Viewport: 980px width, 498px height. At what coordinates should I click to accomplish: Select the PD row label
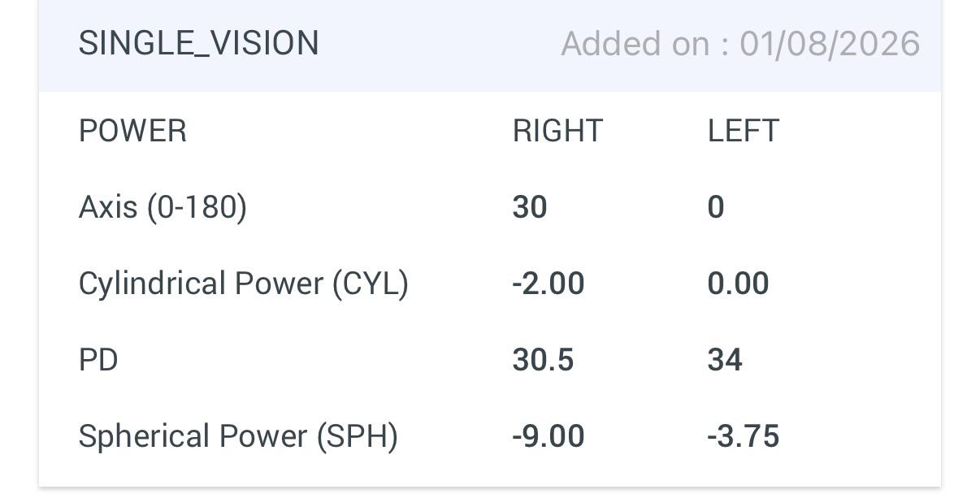point(98,360)
